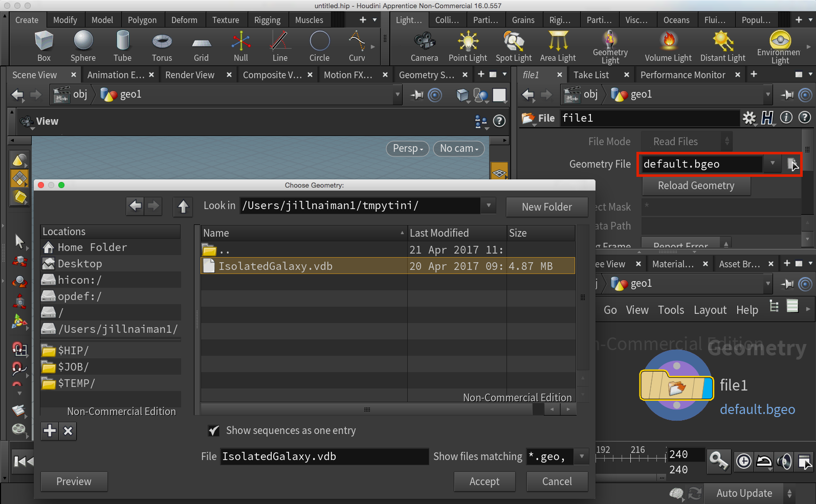Switch to the Render View tab

(x=190, y=75)
